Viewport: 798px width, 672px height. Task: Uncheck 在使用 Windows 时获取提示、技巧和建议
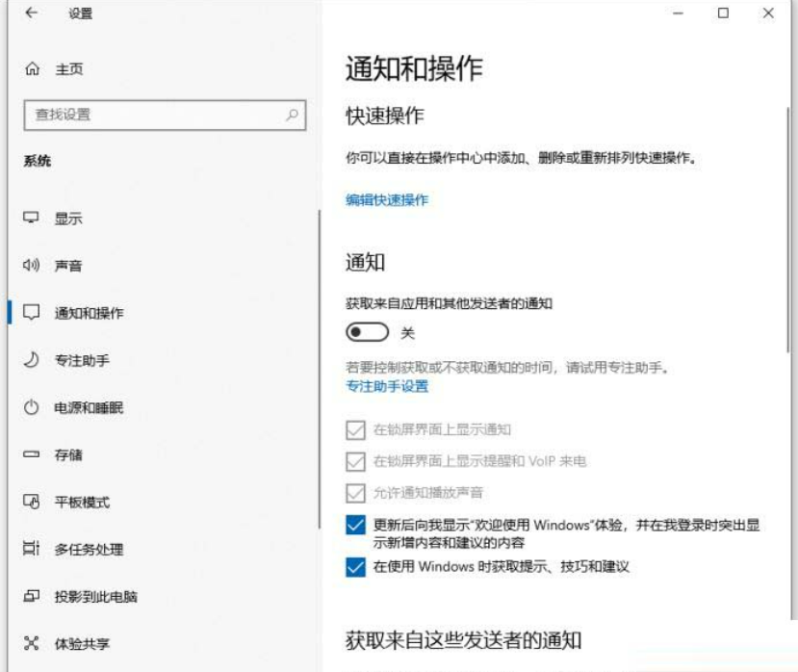355,567
